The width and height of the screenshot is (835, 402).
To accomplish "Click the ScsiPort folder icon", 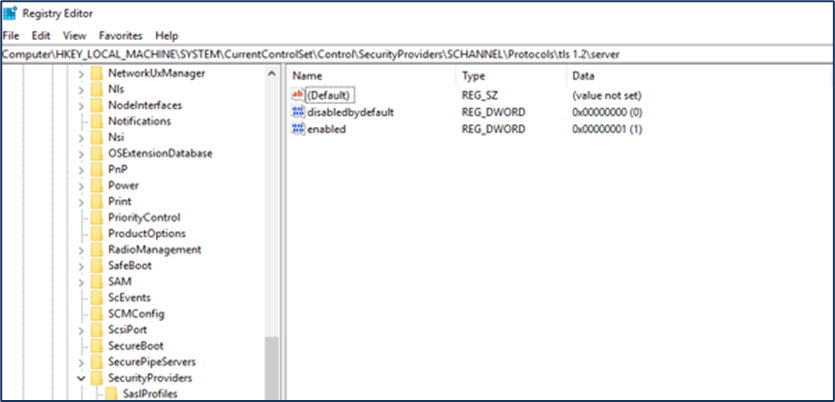I will coord(96,330).
